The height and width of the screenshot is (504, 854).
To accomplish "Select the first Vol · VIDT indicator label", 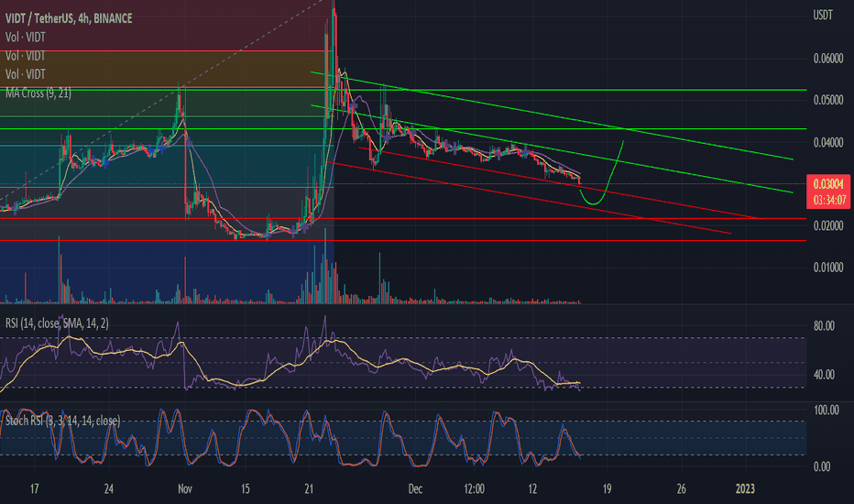I will coord(26,37).
